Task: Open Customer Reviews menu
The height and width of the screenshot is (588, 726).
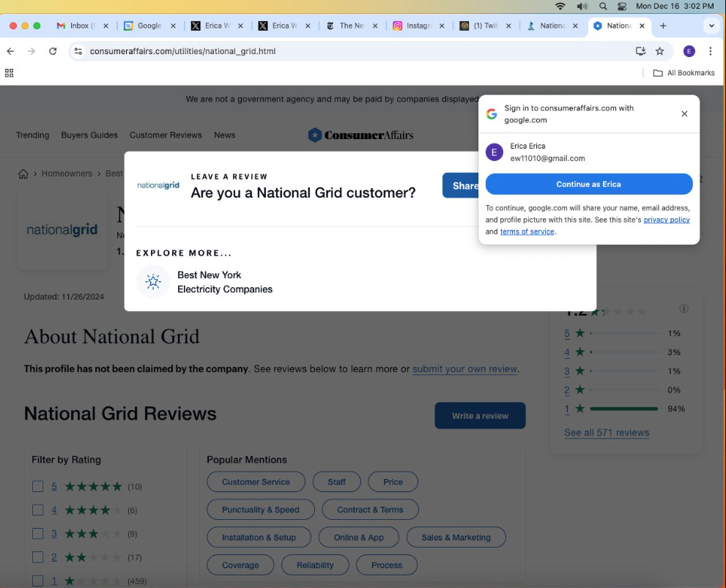Action: coord(166,135)
